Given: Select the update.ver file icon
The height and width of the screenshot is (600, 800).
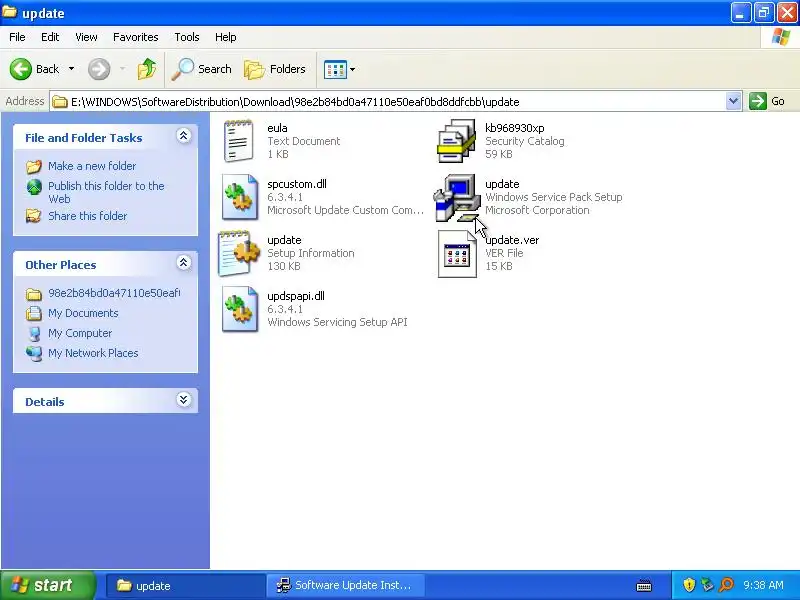Looking at the screenshot, I should click(x=457, y=254).
